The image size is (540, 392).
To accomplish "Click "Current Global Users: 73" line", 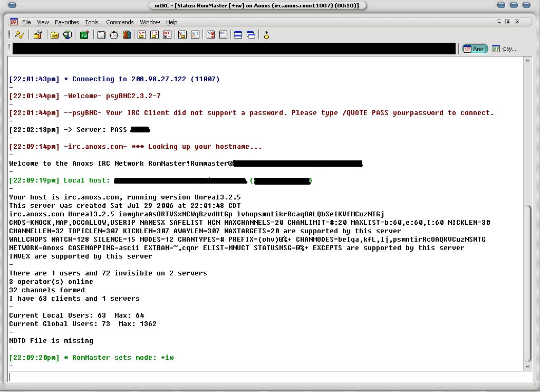I will 83,324.
